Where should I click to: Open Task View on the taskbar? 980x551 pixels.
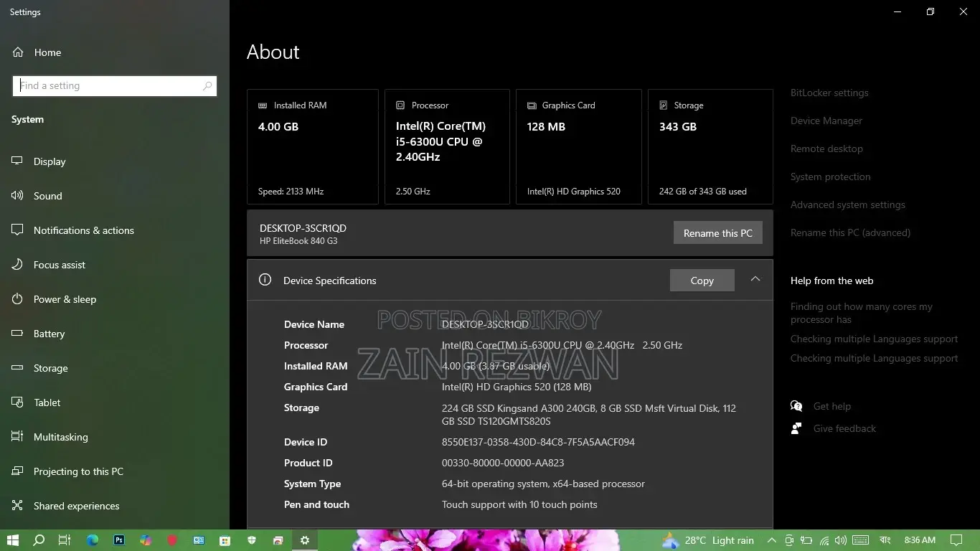tap(65, 540)
